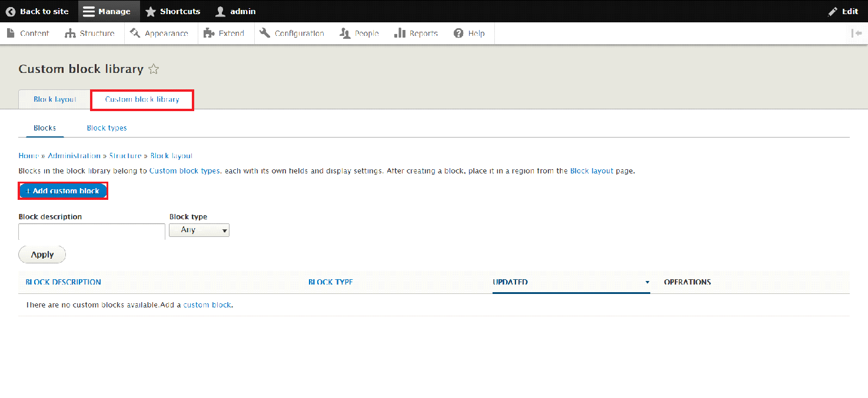Go to Administration in the breadcrumb
The image size is (868, 398).
[x=74, y=156]
